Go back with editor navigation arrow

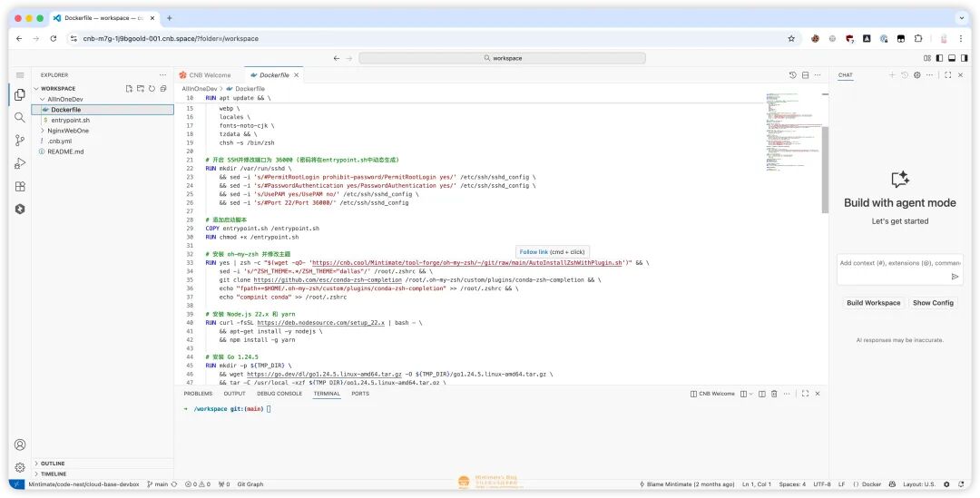[337, 58]
